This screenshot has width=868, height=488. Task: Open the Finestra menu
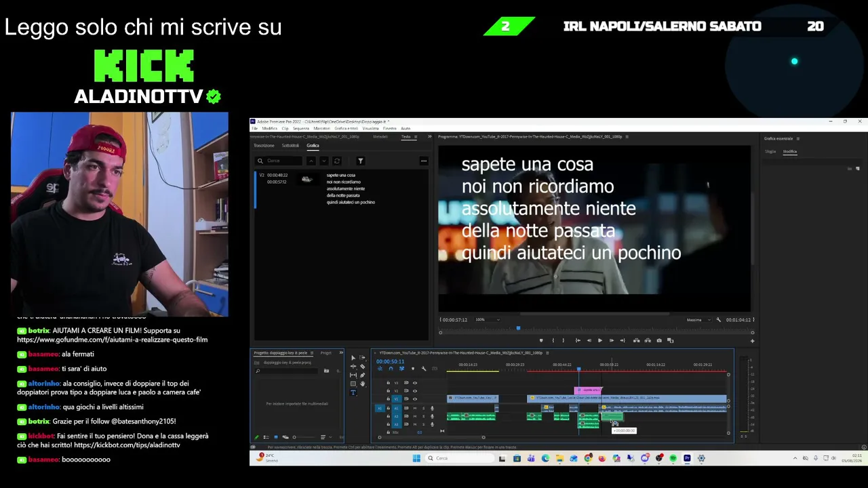pos(390,128)
